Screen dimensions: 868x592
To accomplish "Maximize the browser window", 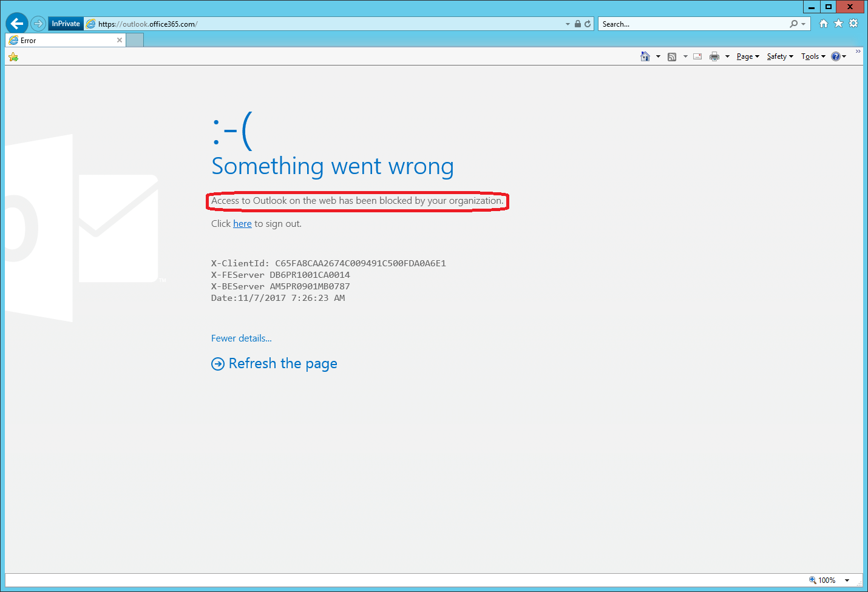I will tap(828, 7).
